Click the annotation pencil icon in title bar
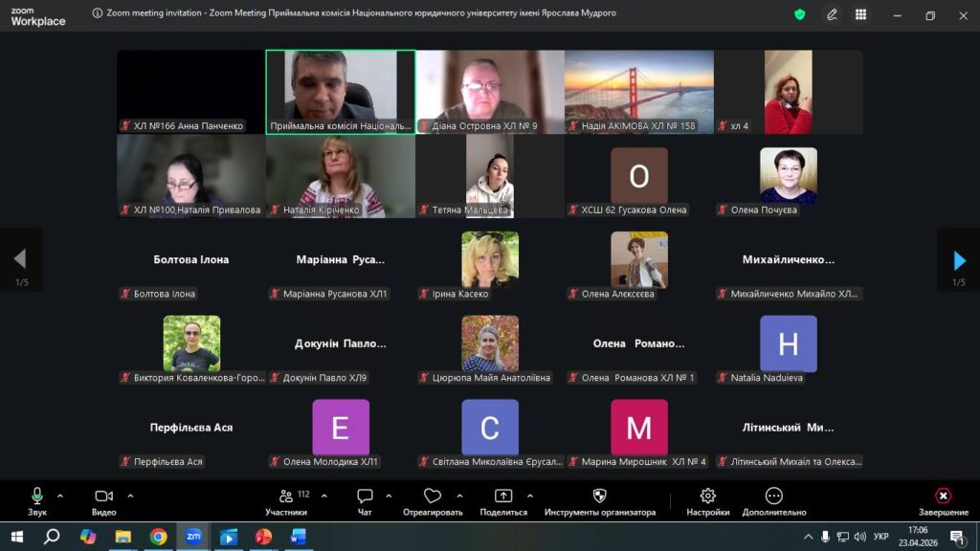The image size is (980, 551). tap(832, 14)
